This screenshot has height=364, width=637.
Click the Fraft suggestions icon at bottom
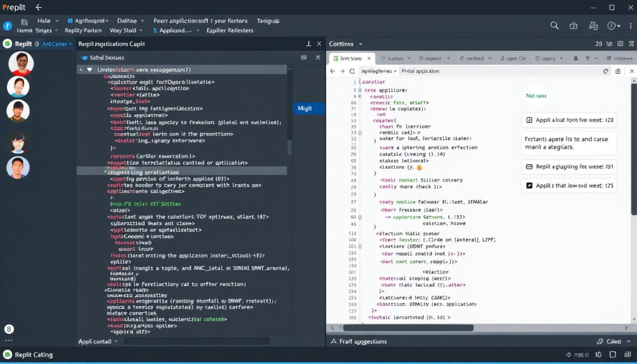[x=335, y=341]
